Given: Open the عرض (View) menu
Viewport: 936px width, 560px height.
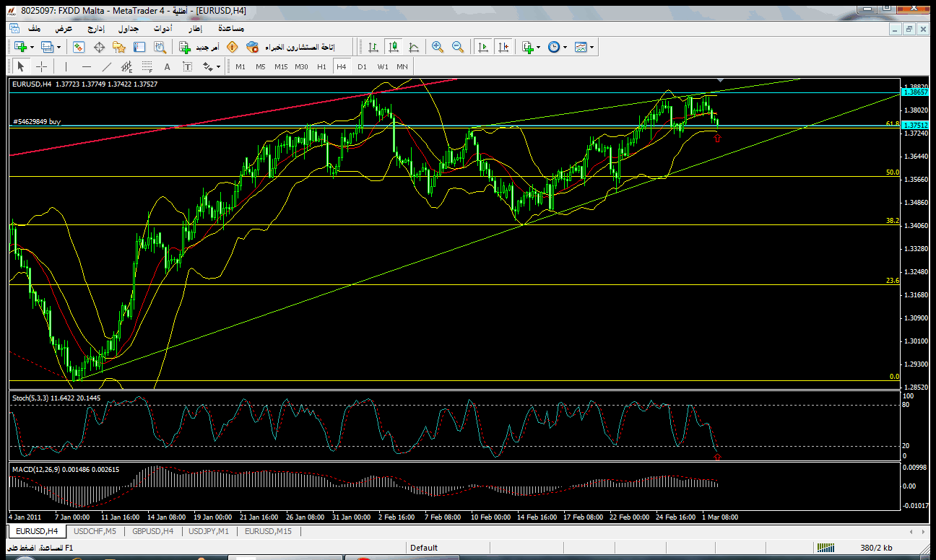Looking at the screenshot, I should (64, 28).
